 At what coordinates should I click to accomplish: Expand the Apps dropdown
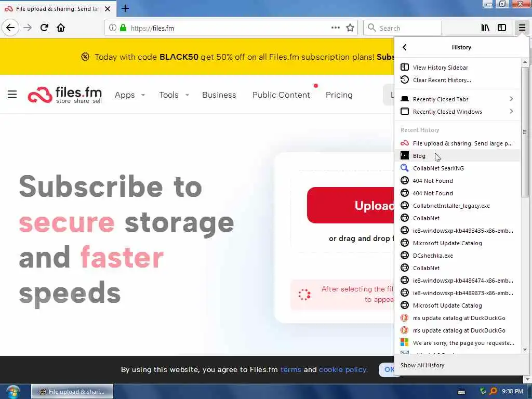pyautogui.click(x=130, y=95)
